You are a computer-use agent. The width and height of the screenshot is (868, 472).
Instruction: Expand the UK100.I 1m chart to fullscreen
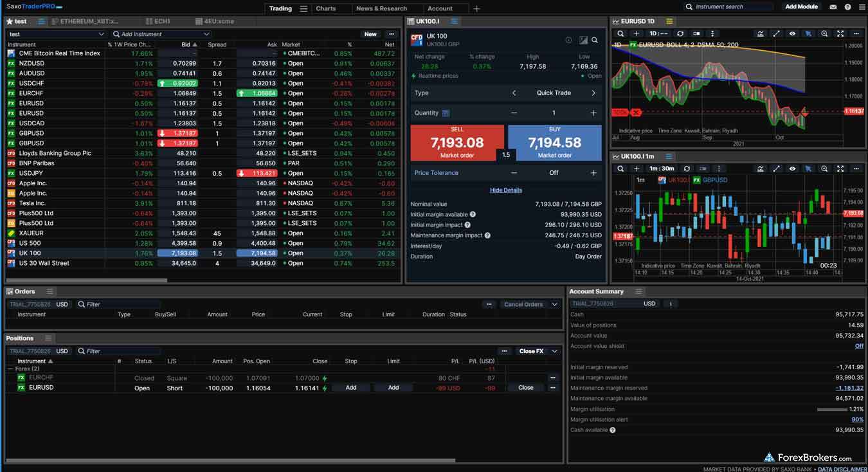[840, 168]
